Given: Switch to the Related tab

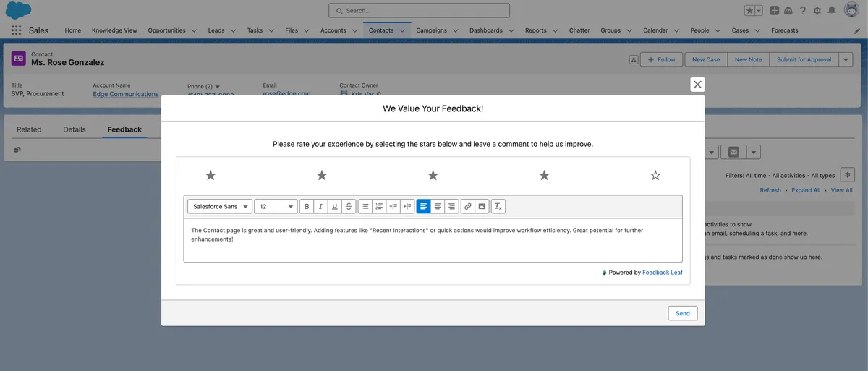Looking at the screenshot, I should (29, 129).
